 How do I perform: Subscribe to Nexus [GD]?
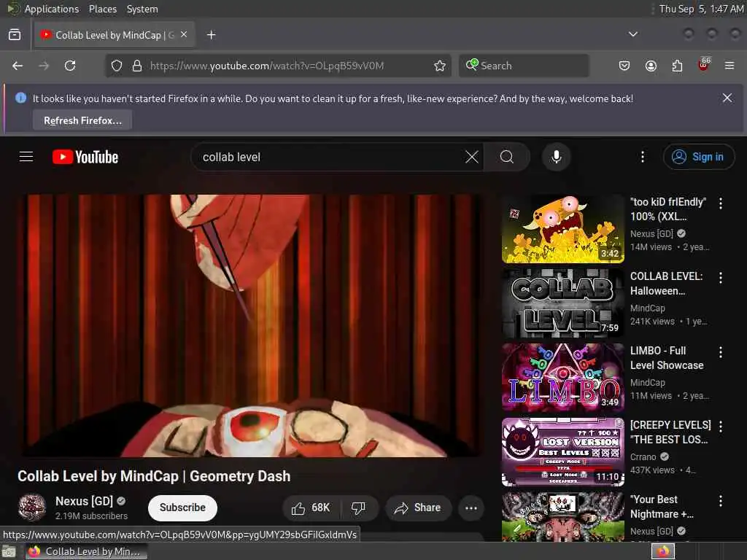(x=182, y=507)
